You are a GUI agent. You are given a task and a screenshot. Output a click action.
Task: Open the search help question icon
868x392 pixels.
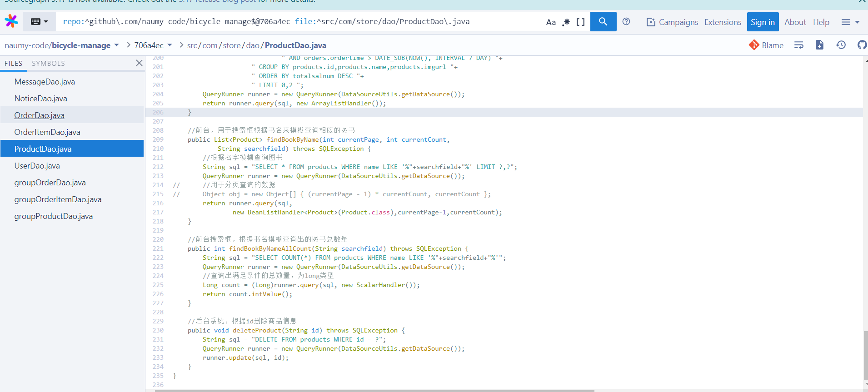(626, 21)
